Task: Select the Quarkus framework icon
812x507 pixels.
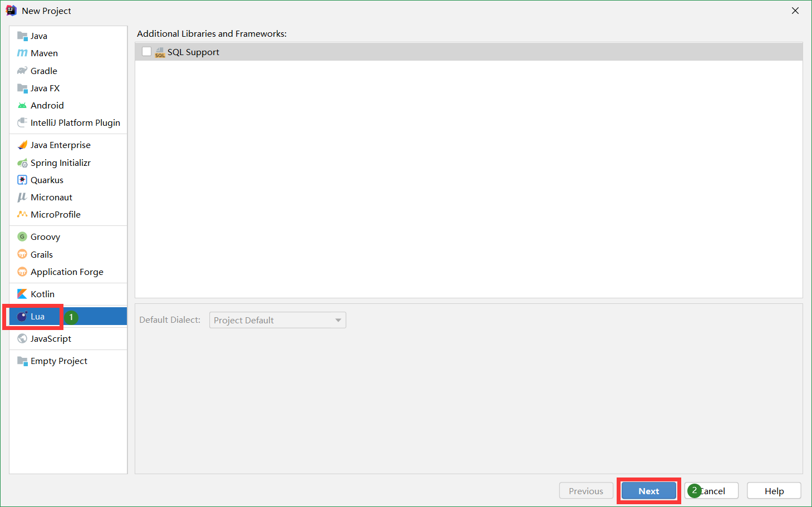Action: point(23,180)
